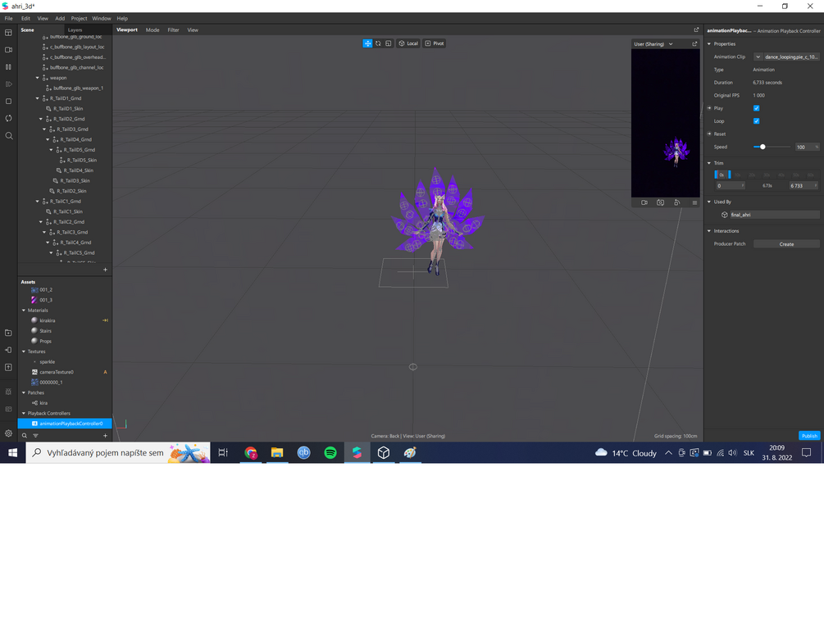Screen dimensions: 824x644
Task: Filter assets with the filter icon
Action: pyautogui.click(x=36, y=435)
